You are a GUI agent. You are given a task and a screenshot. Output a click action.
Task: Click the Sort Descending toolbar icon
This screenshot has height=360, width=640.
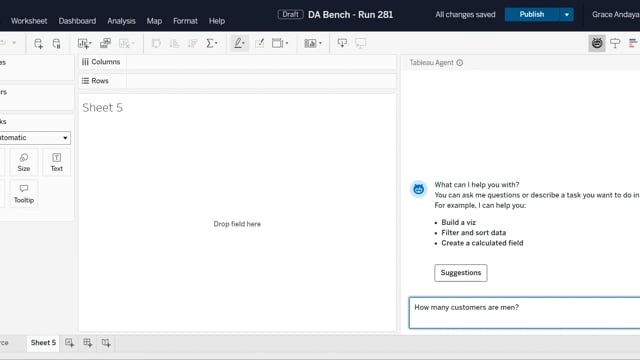coord(193,43)
